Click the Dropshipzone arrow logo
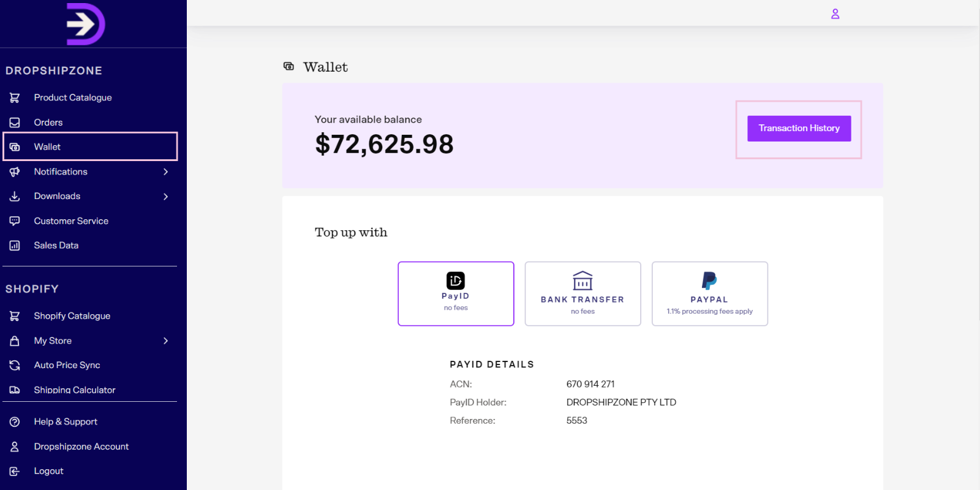This screenshot has height=490, width=980. tap(86, 24)
